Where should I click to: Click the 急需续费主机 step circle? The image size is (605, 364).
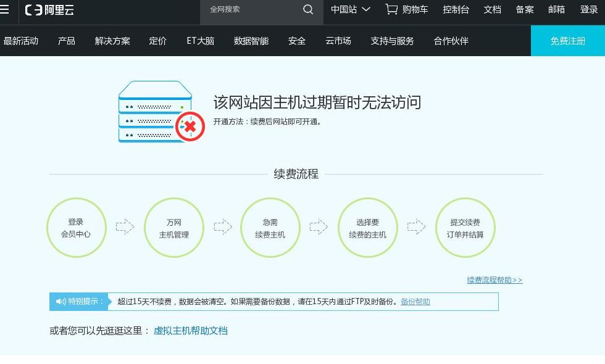point(270,228)
